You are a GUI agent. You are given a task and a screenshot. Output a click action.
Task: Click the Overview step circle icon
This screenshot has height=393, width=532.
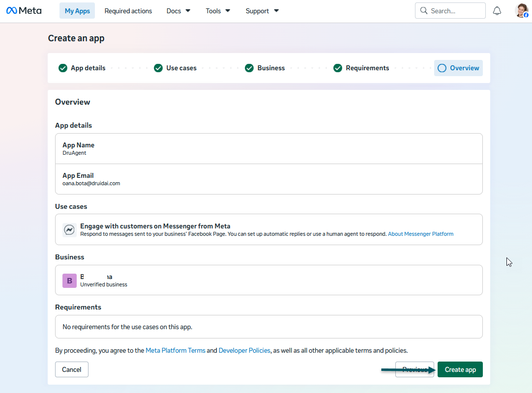442,68
